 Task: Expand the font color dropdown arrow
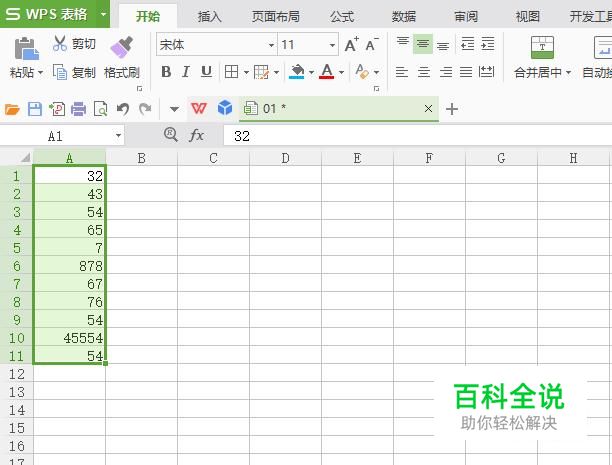coord(342,72)
